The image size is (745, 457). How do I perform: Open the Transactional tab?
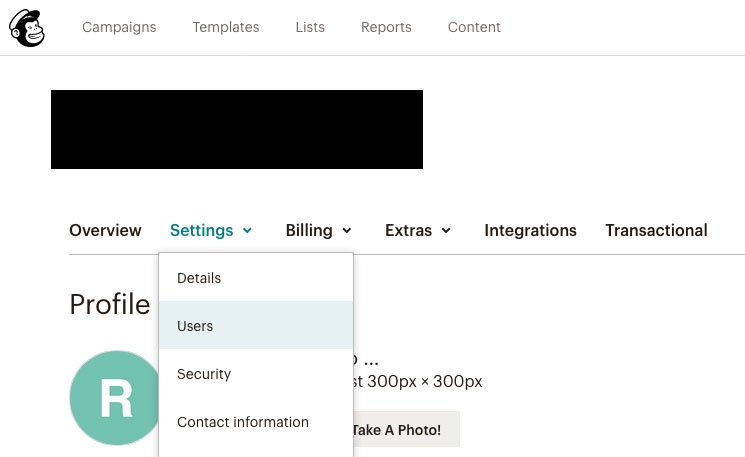(x=656, y=230)
